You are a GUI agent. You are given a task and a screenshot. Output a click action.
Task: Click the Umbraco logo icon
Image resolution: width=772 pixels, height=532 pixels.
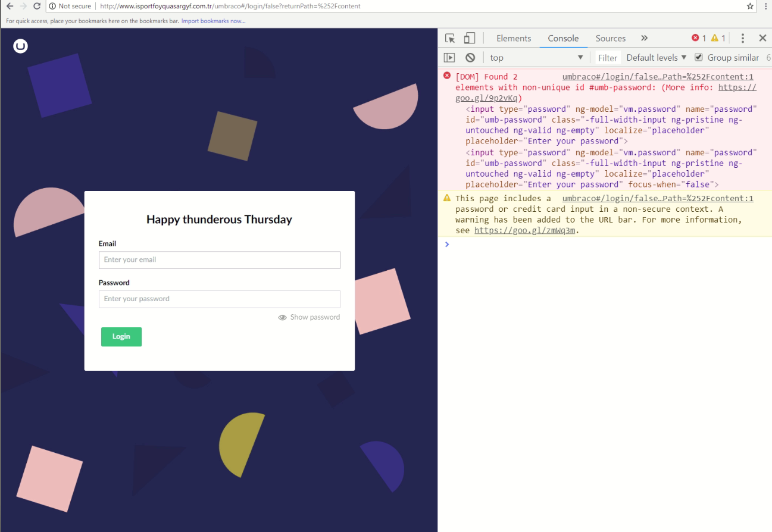click(21, 46)
